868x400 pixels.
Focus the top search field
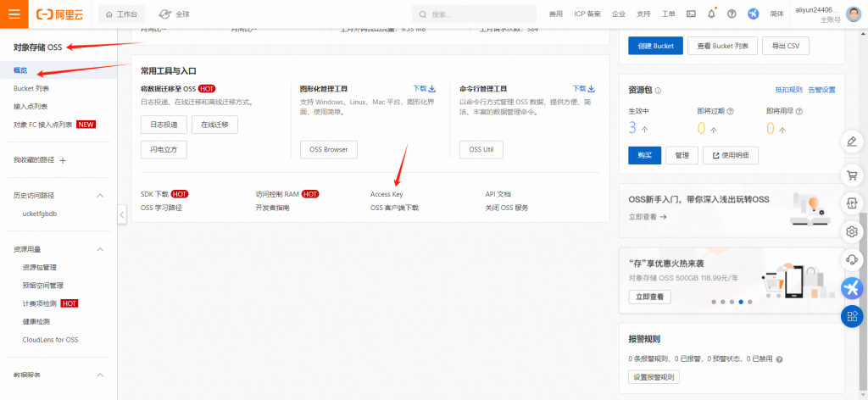(x=475, y=14)
